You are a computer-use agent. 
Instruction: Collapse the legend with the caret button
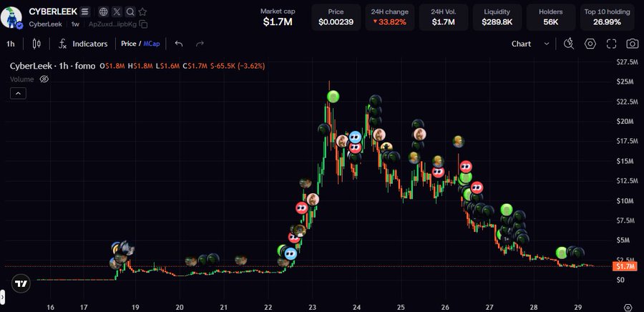pos(18,94)
